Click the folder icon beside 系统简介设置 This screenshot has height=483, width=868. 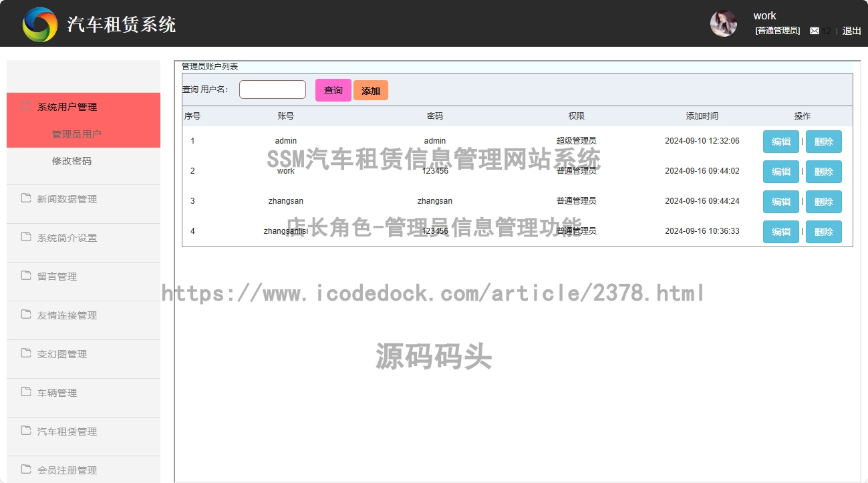[26, 236]
